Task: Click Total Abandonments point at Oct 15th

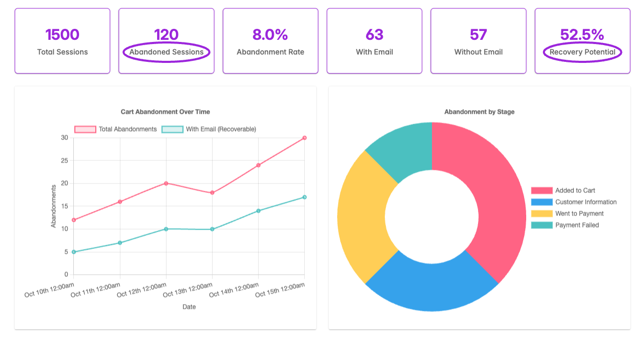Action: click(x=304, y=138)
